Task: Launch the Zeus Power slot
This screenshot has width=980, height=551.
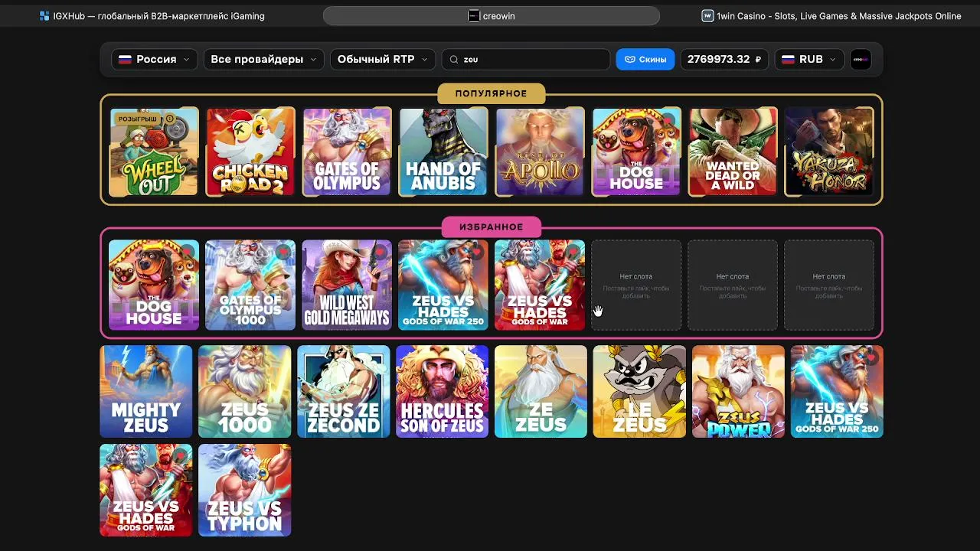Action: point(739,392)
